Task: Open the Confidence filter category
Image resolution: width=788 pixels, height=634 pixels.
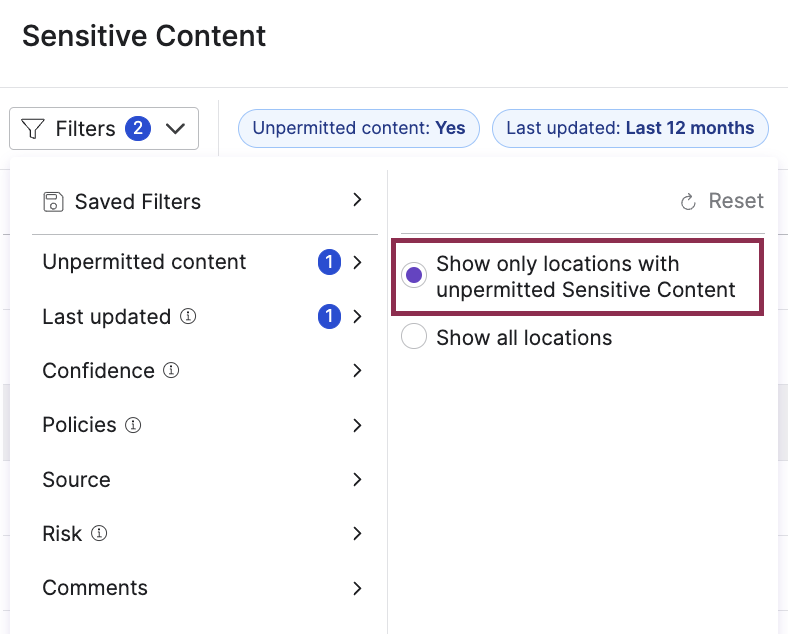Action: [x=205, y=371]
